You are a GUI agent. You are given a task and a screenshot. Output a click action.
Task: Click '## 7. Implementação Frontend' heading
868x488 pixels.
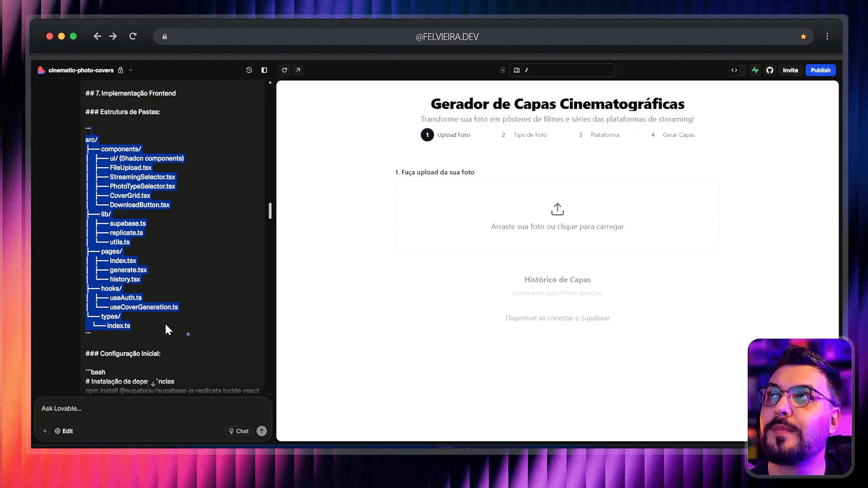click(x=130, y=93)
